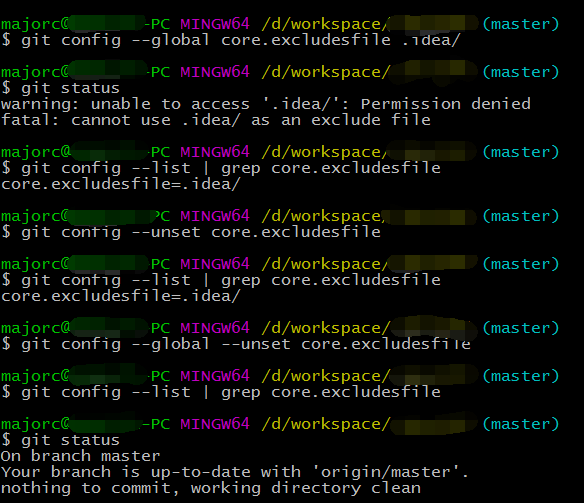Click the last 'git config --list | grep' command
Viewport: 584px width, 503px height.
[x=231, y=392]
